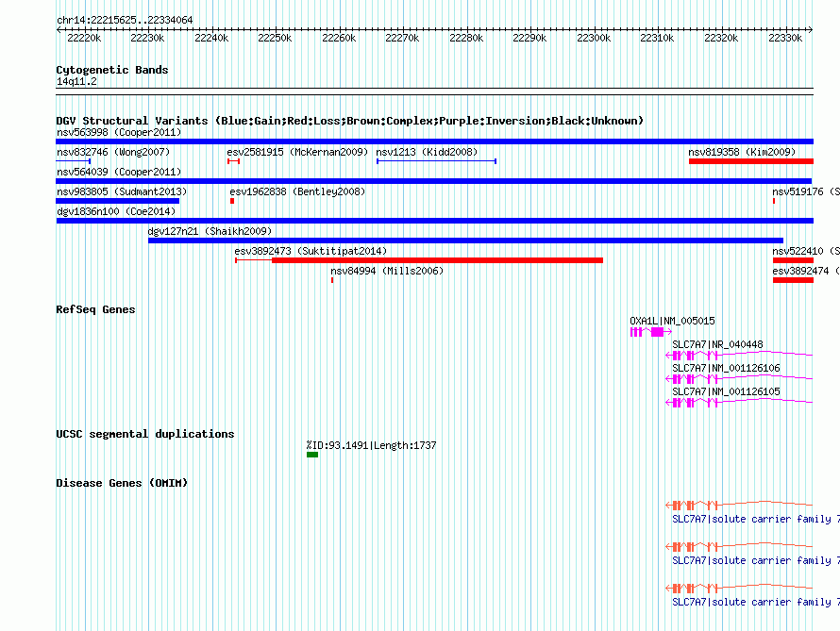840x631 pixels.
Task: Click the SLC7A7|NM_001126105 gene label
Action: (x=726, y=391)
